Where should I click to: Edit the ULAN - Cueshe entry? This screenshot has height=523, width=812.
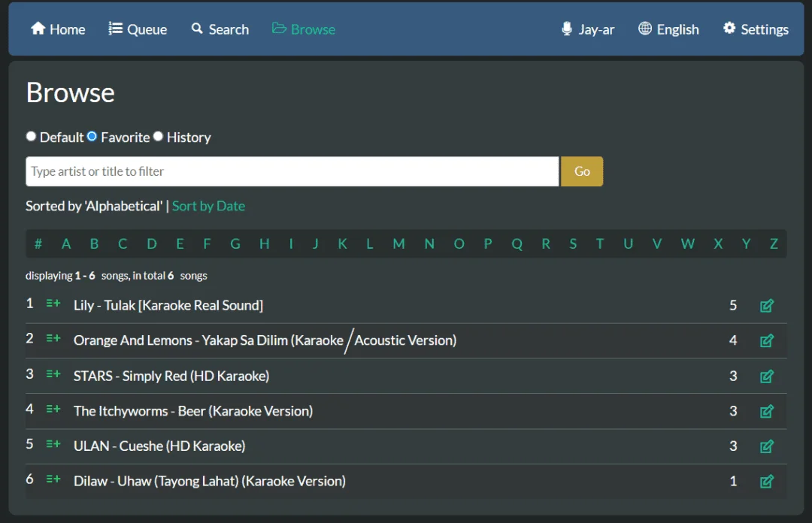[x=767, y=446]
